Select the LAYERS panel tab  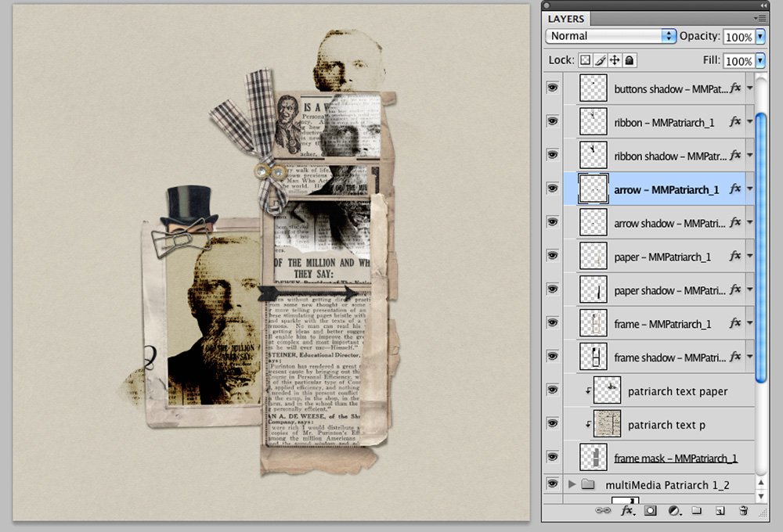(x=566, y=19)
